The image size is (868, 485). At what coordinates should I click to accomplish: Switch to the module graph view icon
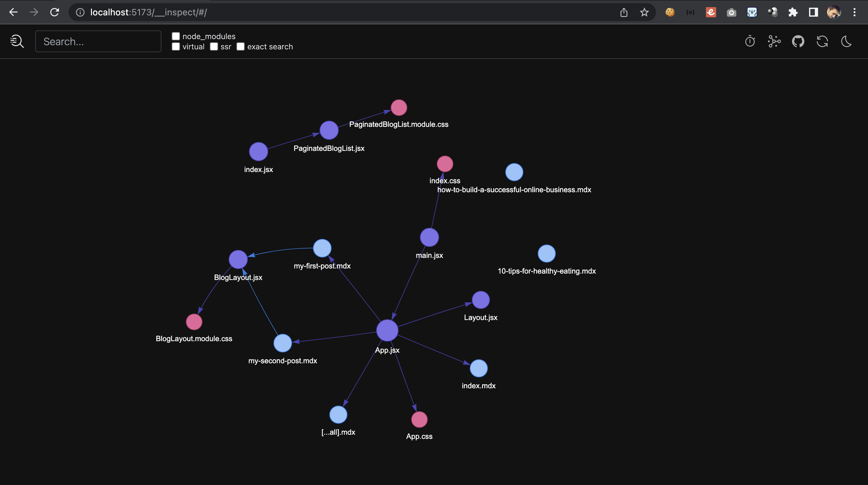[774, 41]
